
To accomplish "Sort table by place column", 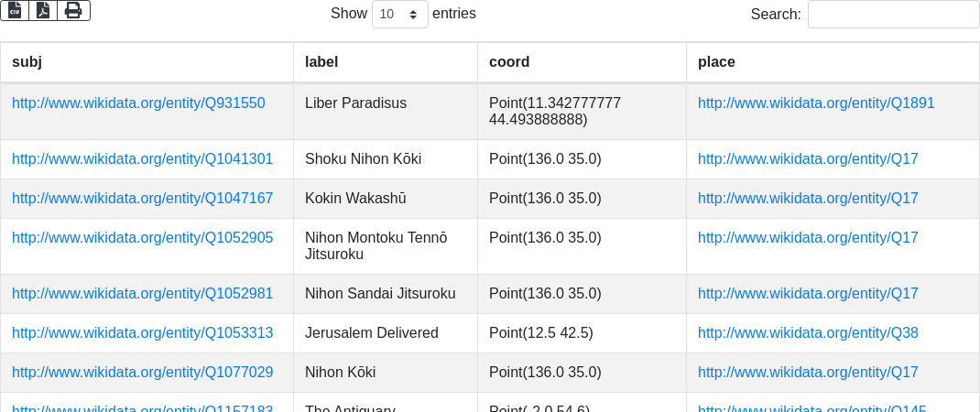I will pos(833,62).
